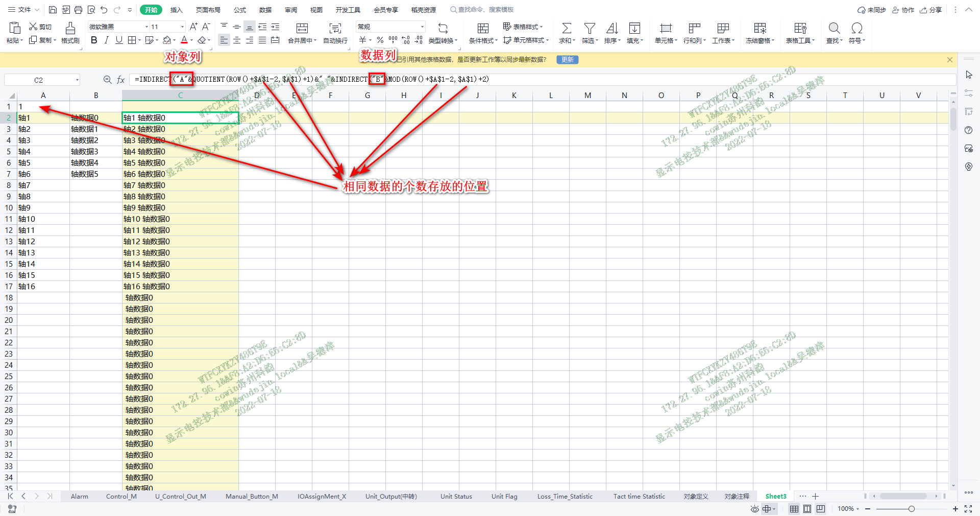Click the Freeze Panes (冻结窗格) icon
The height and width of the screenshot is (516, 980).
[x=759, y=29]
